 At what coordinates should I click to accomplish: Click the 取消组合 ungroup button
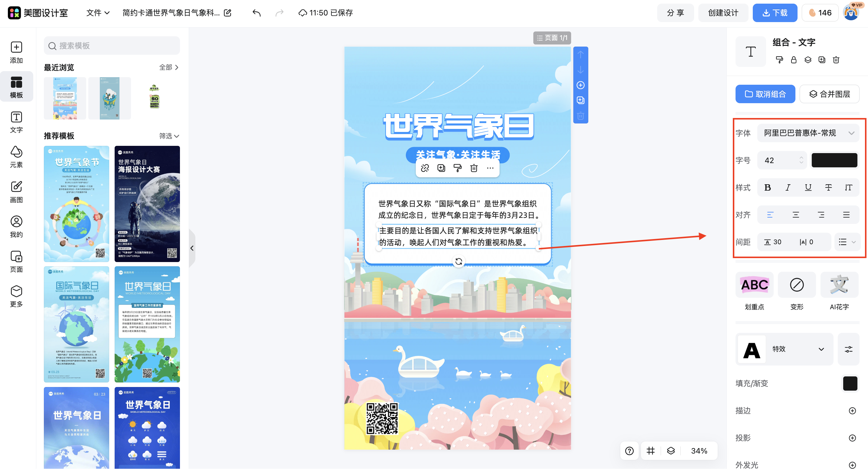(765, 94)
